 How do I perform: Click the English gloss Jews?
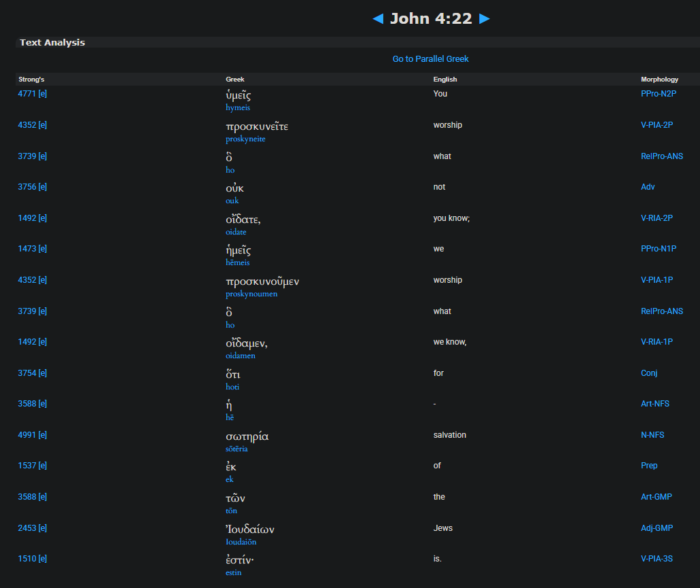(443, 528)
